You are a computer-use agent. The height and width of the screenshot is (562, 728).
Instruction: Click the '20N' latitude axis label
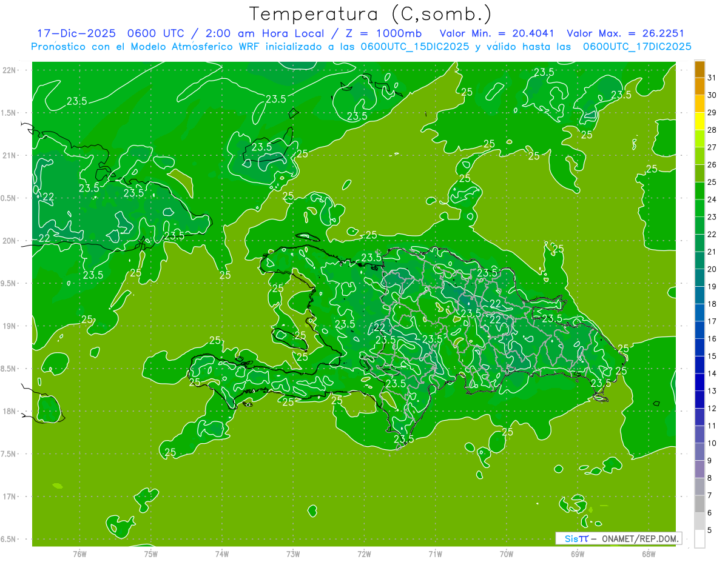10,241
